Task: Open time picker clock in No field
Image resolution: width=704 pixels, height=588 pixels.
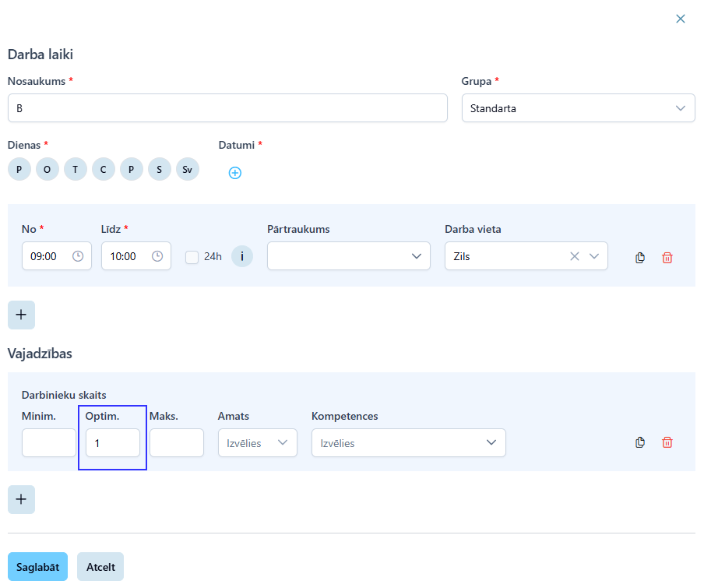Action: [78, 256]
